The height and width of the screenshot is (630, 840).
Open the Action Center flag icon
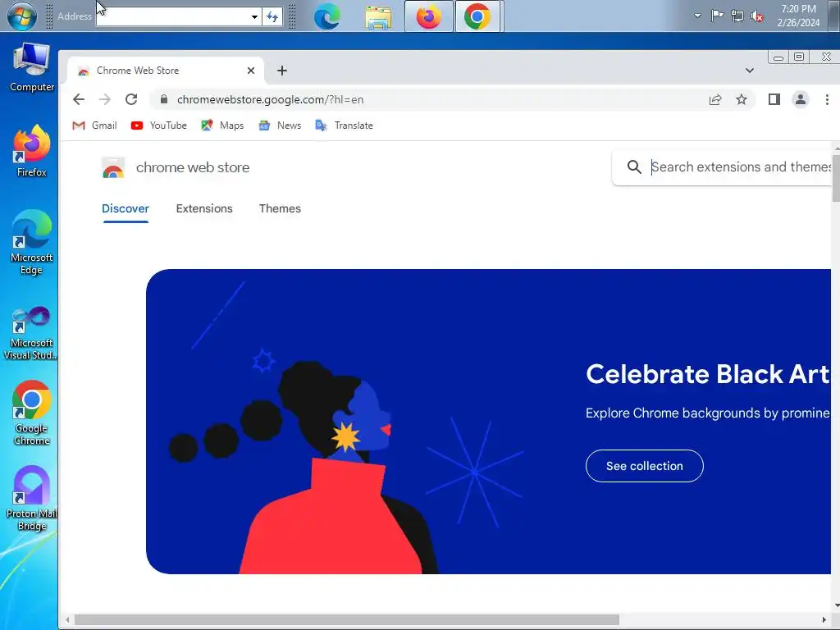pyautogui.click(x=717, y=16)
